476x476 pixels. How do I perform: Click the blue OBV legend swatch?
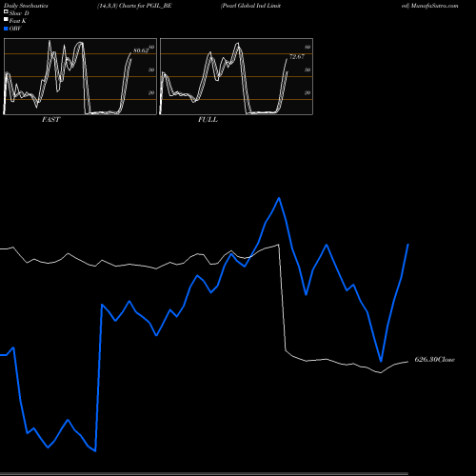coord(6,29)
